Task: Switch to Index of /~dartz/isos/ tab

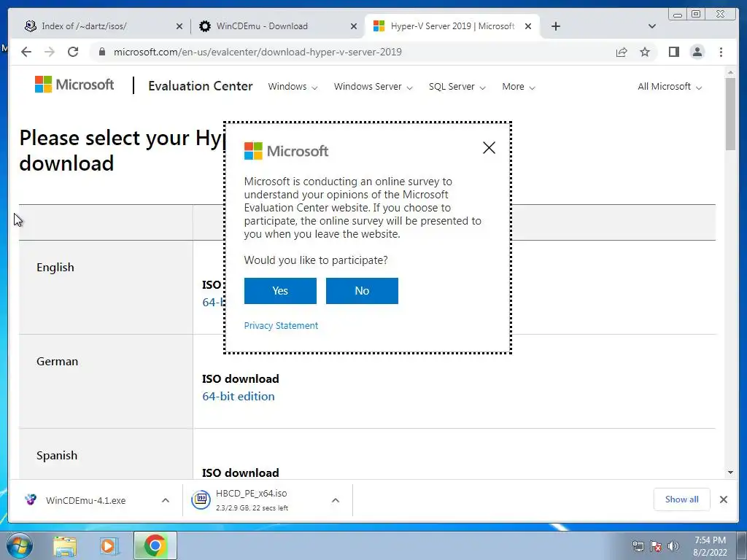Action: [x=84, y=26]
